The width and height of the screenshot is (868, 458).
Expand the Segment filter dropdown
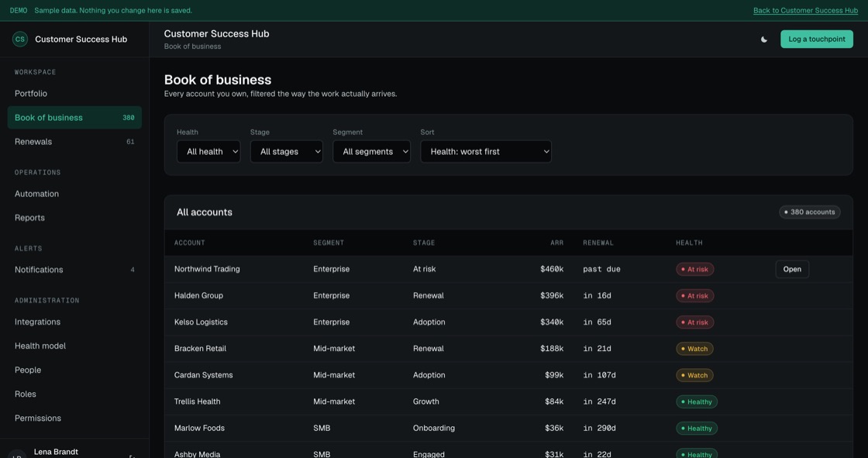point(371,151)
